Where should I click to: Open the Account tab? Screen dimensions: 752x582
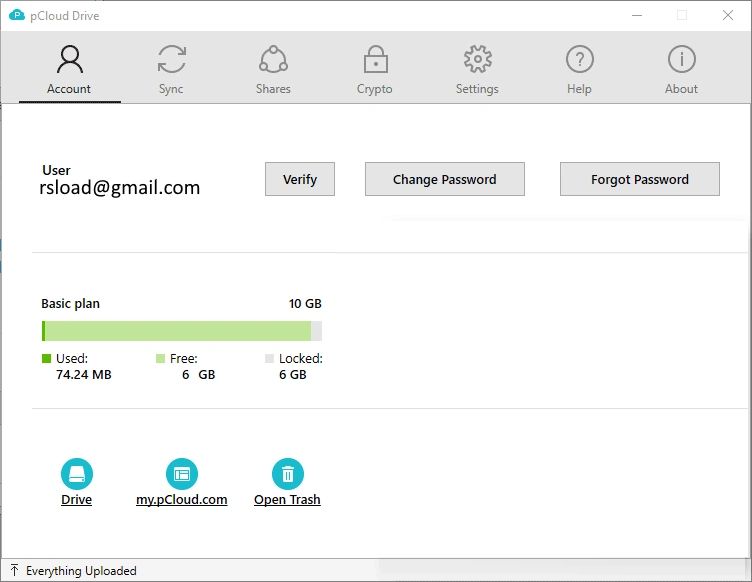70,70
